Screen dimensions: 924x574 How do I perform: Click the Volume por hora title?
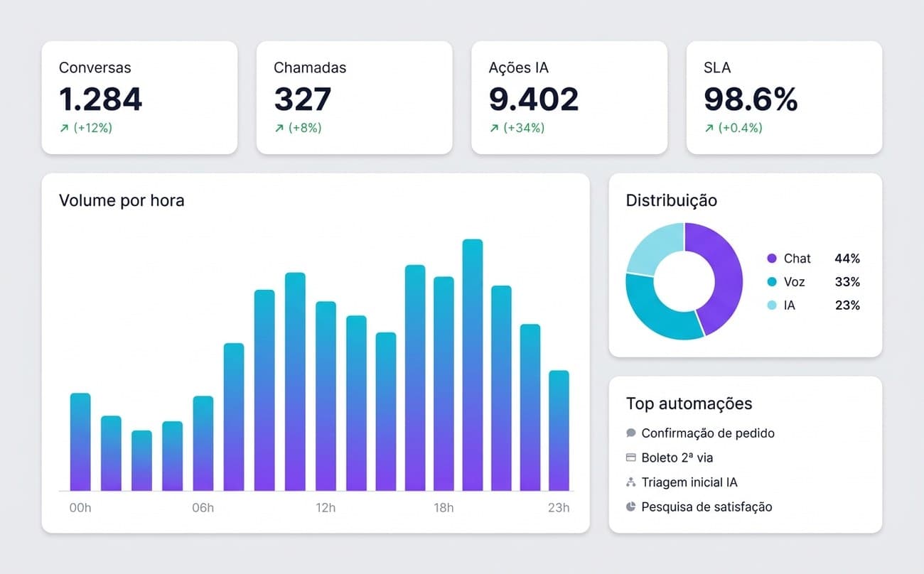pyautogui.click(x=122, y=200)
